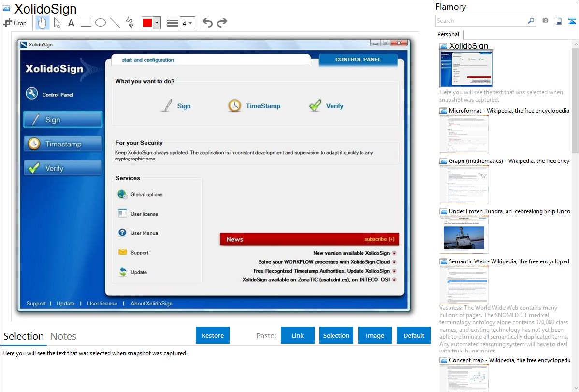Open the XolidoSign snapshot thumbnail
Screen dimensions: 579x392
466,69
